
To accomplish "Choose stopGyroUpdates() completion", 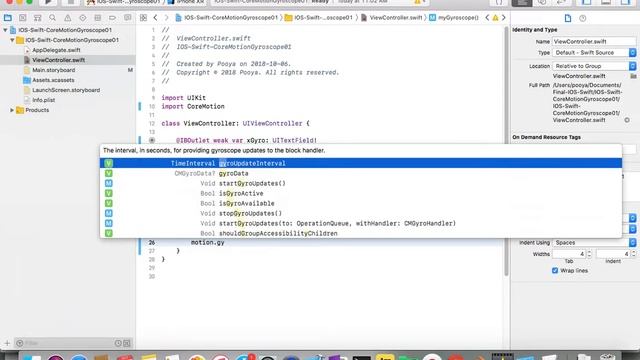I will click(x=361, y=213).
